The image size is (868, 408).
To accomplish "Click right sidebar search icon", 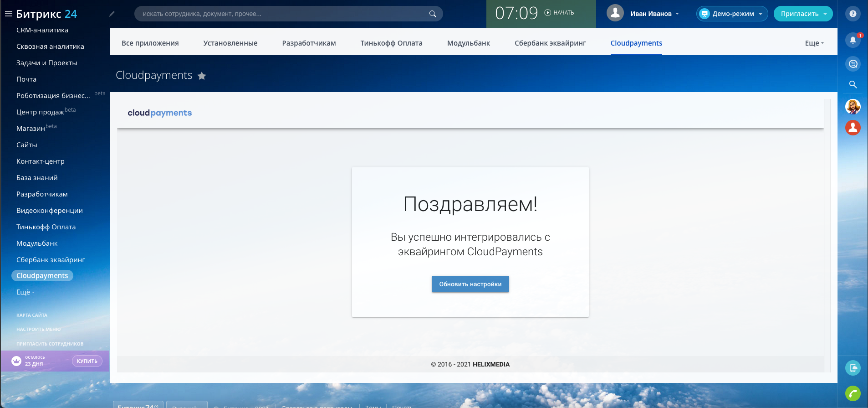I will (x=853, y=84).
